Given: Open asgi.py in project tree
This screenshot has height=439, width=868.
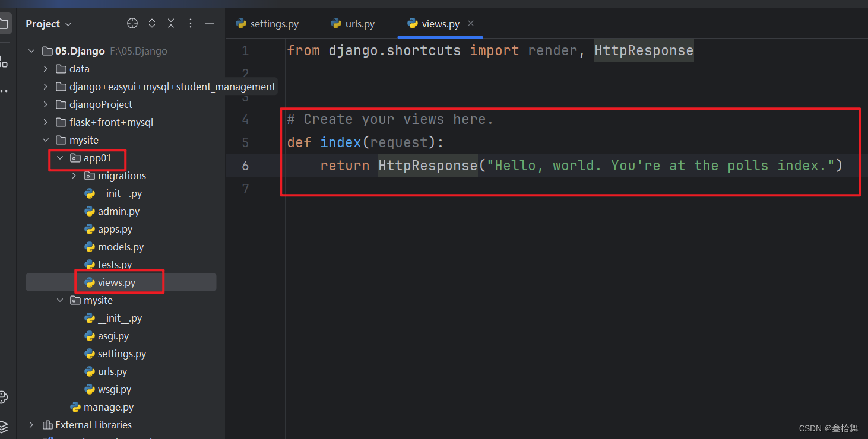Looking at the screenshot, I should pyautogui.click(x=106, y=336).
